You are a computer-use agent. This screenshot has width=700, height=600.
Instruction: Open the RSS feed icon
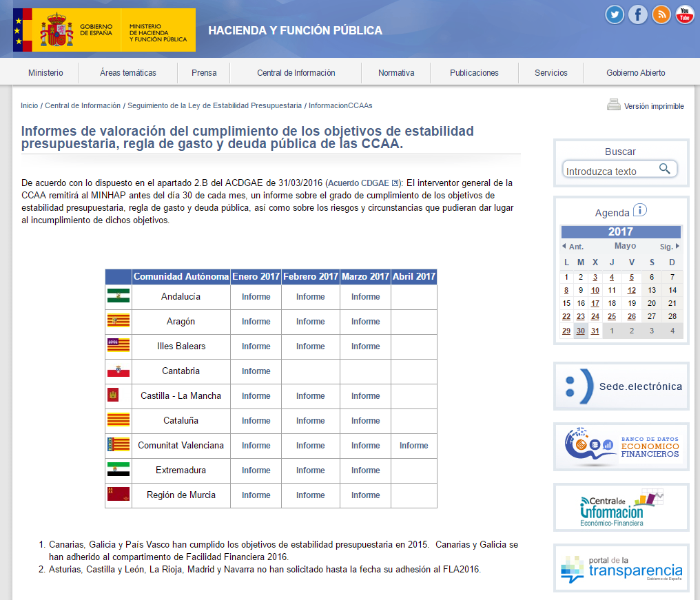[661, 14]
